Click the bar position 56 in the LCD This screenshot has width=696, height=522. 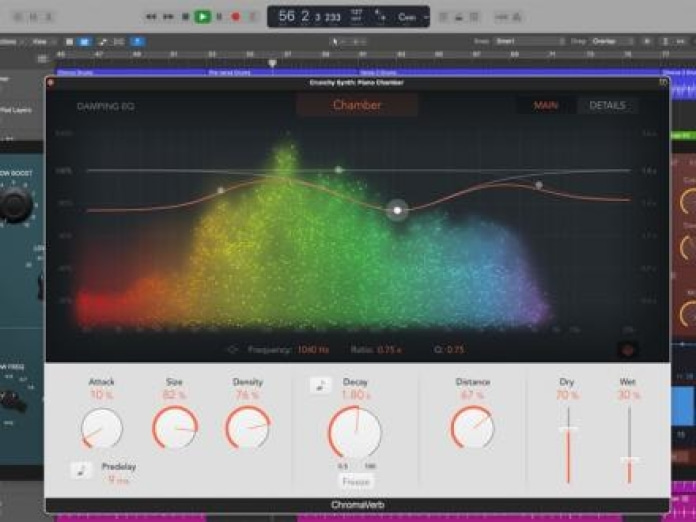tap(286, 16)
